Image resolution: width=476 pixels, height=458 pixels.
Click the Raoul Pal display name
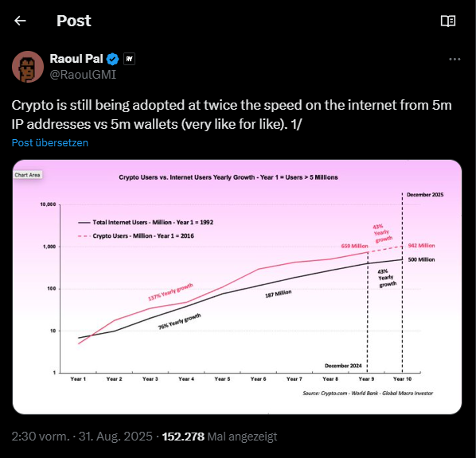click(76, 59)
